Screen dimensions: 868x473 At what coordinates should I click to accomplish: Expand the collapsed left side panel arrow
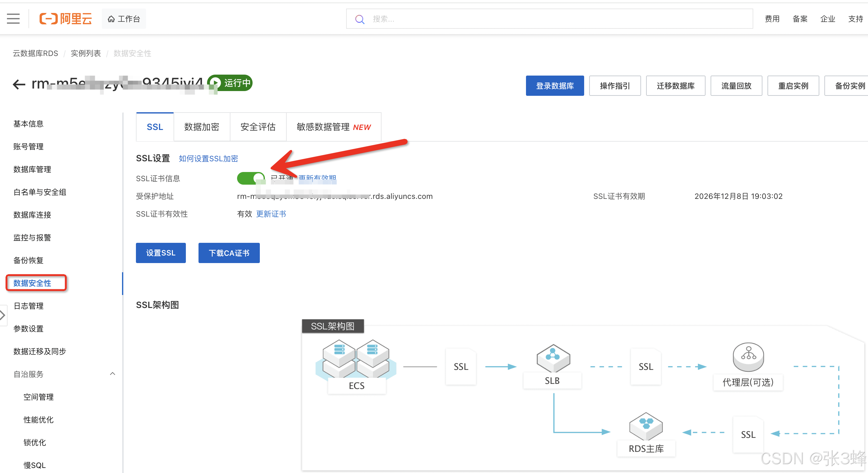[x=3, y=315]
